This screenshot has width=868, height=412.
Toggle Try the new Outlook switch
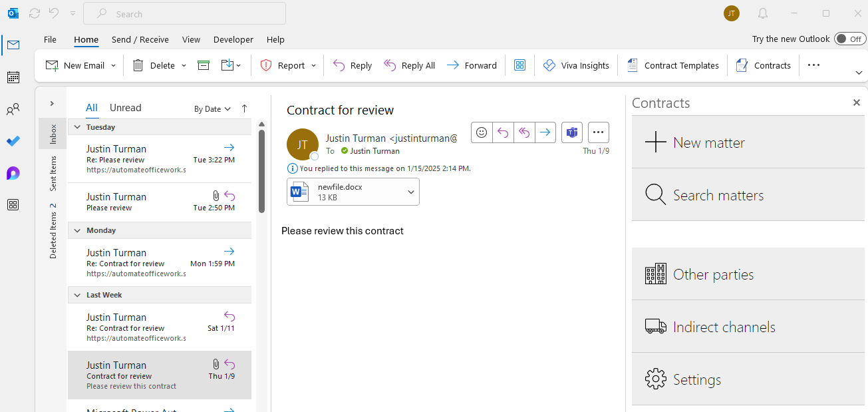(850, 39)
